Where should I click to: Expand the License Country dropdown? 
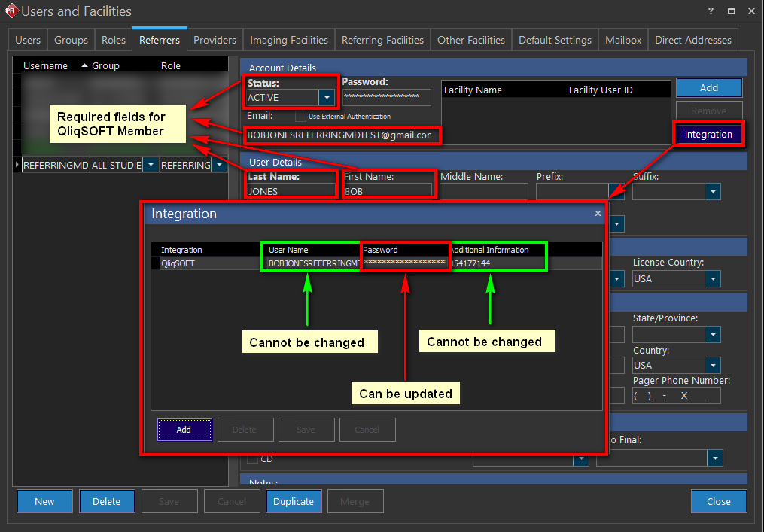coord(713,279)
